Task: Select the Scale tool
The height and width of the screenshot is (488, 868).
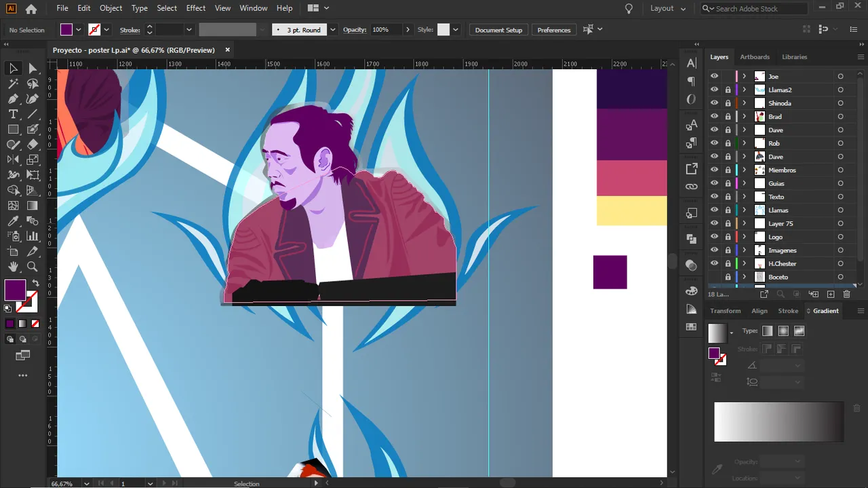Action: click(x=33, y=159)
